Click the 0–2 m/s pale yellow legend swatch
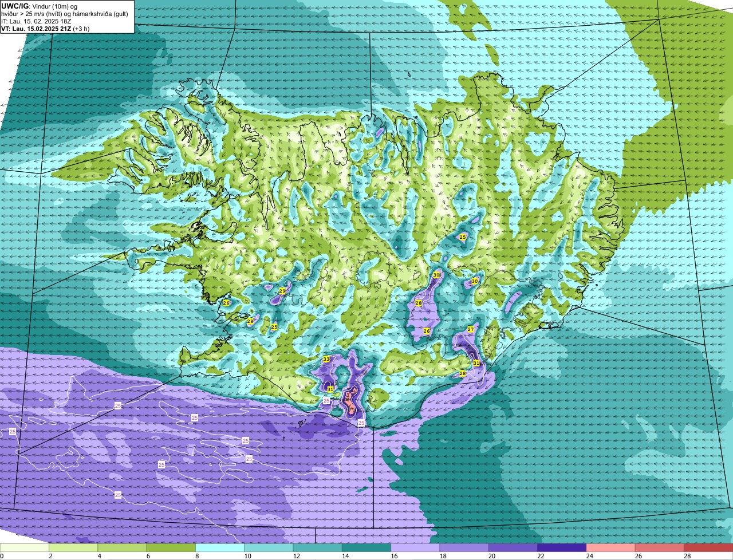 (x=25, y=548)
